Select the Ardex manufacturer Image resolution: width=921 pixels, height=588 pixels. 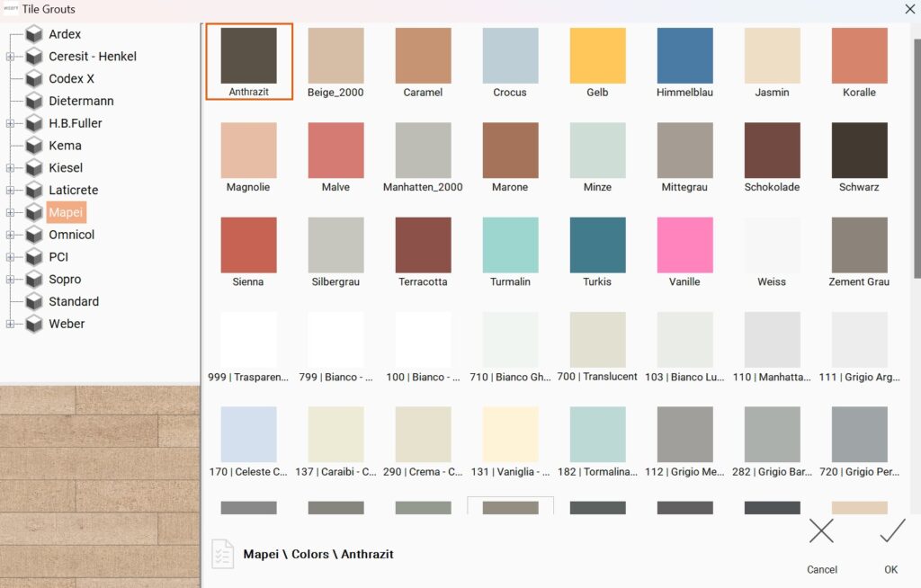(65, 34)
